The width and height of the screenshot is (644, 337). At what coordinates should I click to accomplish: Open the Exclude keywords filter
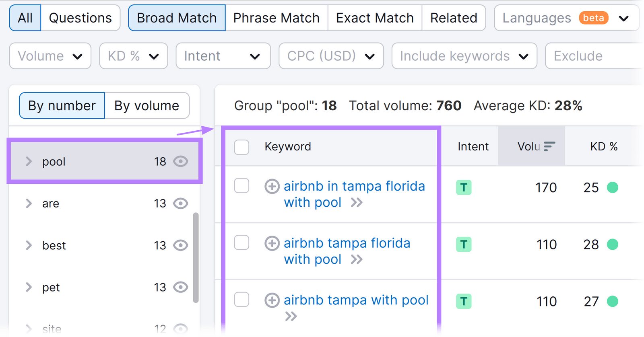pos(594,56)
